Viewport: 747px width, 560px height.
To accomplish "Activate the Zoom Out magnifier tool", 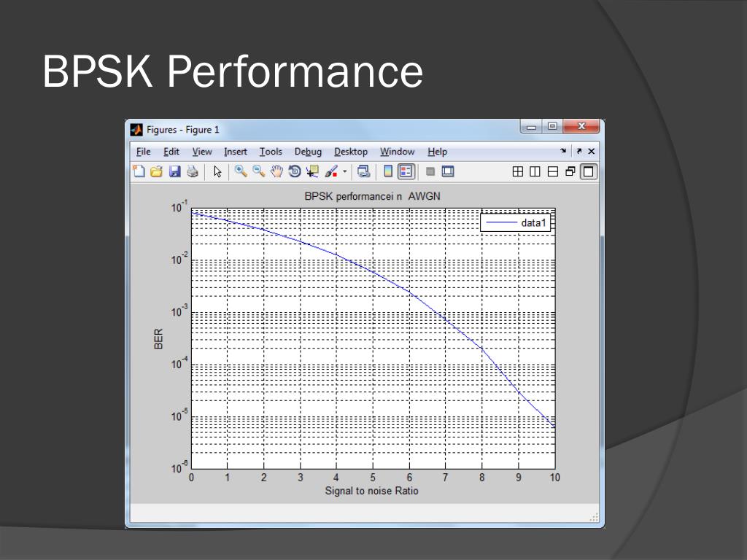I will coord(259,171).
